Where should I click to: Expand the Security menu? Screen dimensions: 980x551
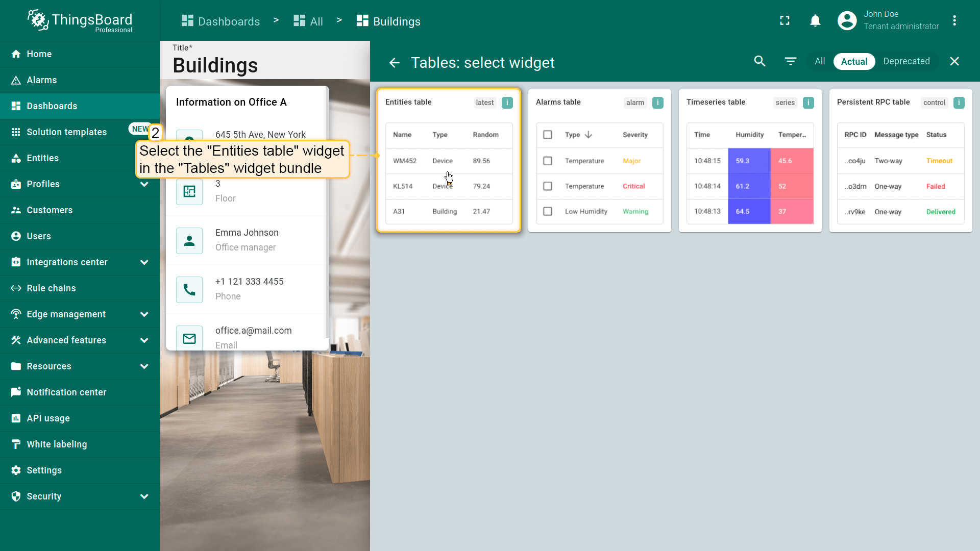coord(144,496)
